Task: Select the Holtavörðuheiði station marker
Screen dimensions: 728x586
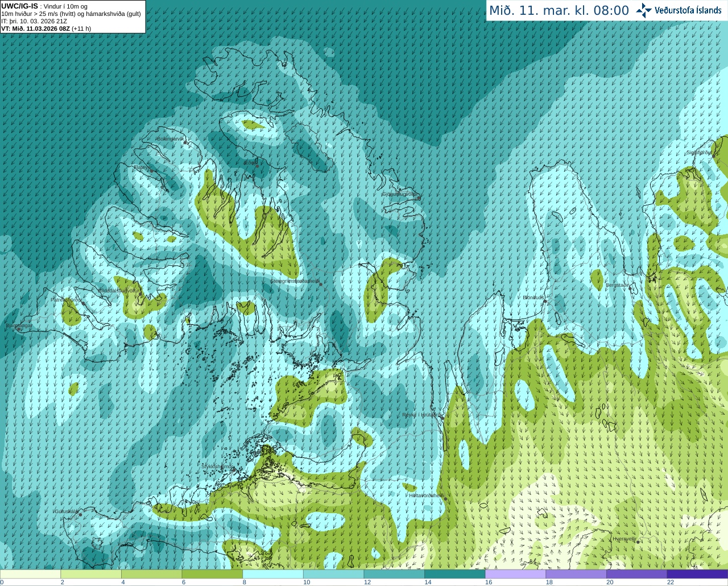Action: [445, 499]
